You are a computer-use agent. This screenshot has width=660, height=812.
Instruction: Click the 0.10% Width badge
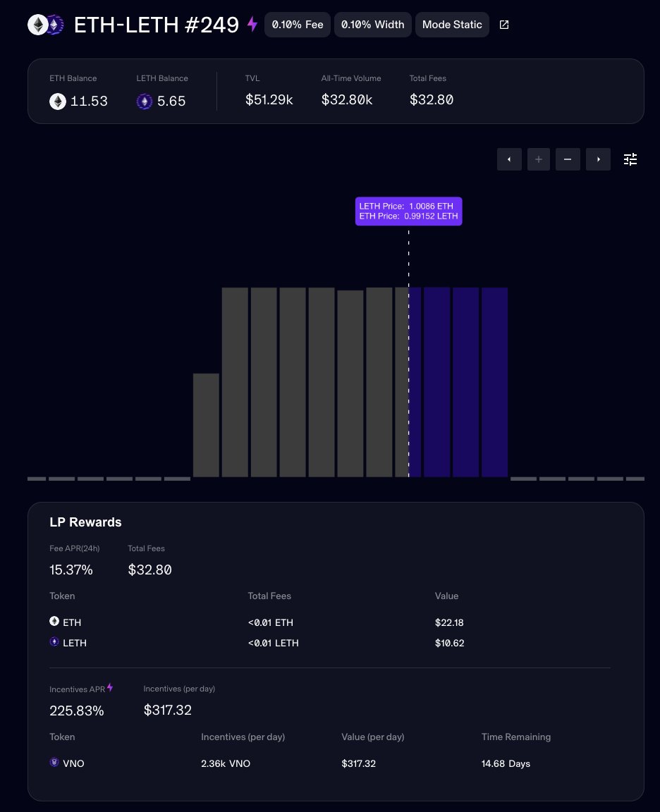click(x=373, y=25)
